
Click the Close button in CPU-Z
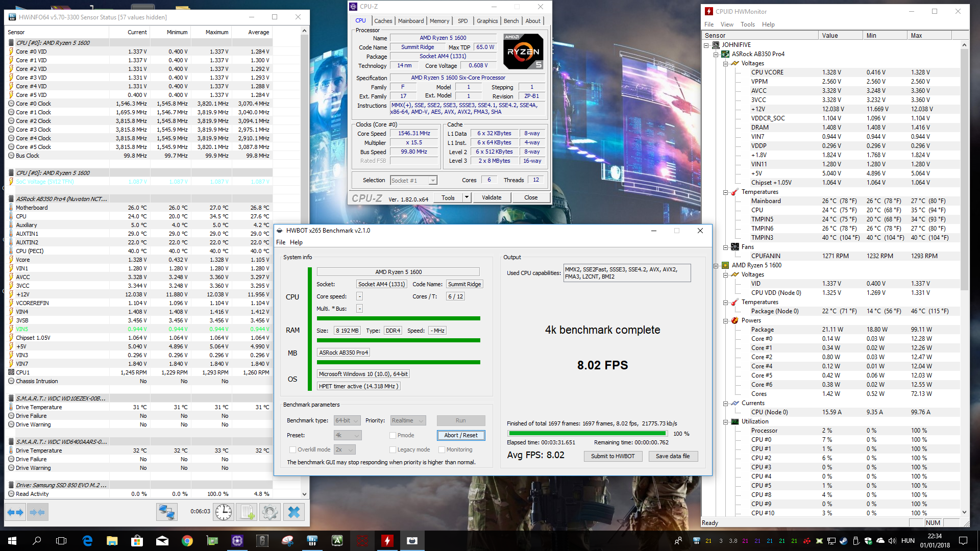point(531,197)
